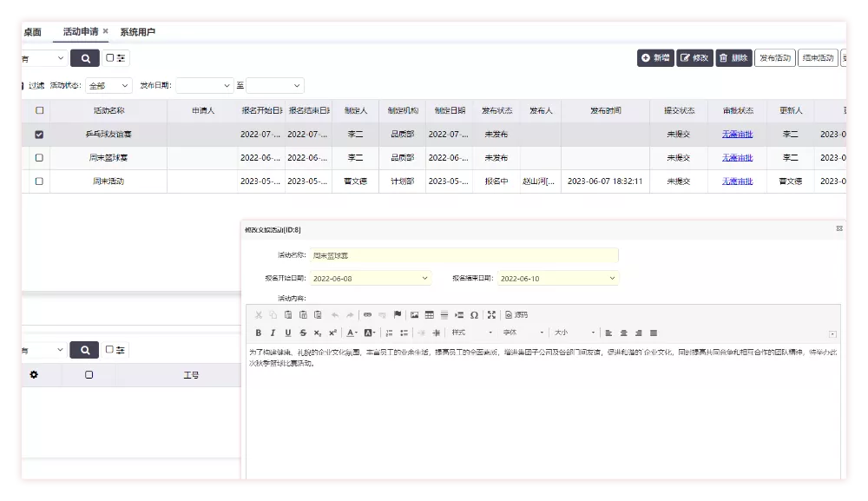Click the gear icon in lower grid header
The height and width of the screenshot is (501, 868).
tap(34, 375)
